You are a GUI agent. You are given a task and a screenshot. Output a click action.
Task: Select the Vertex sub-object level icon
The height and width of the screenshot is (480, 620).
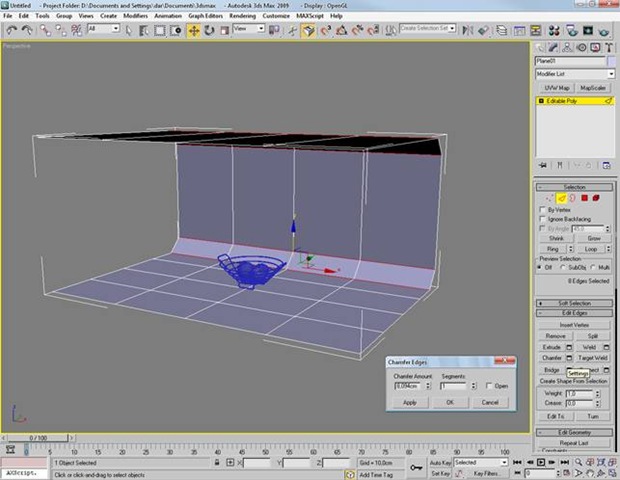coord(548,198)
